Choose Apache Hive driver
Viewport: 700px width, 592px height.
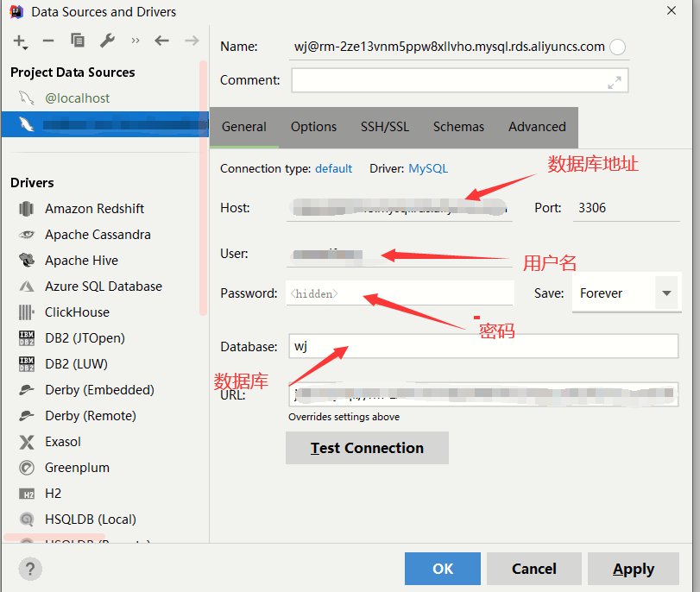pyautogui.click(x=81, y=261)
